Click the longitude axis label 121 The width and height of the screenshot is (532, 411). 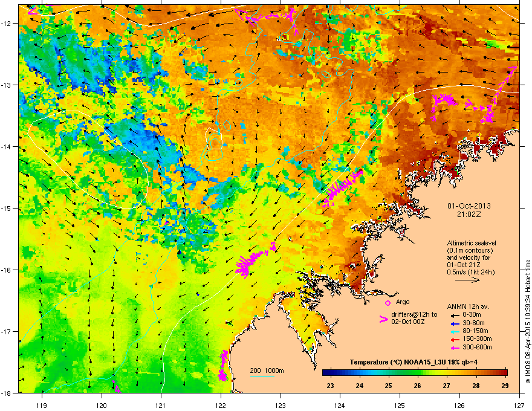(x=161, y=405)
